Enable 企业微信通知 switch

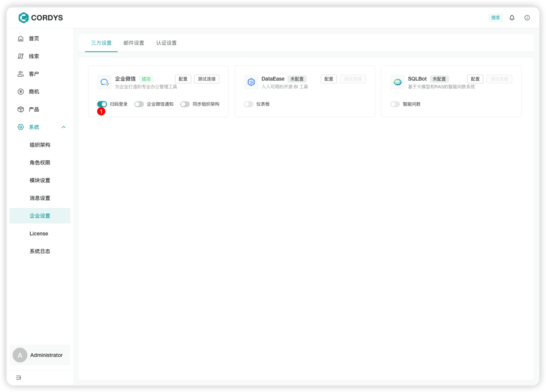click(139, 104)
